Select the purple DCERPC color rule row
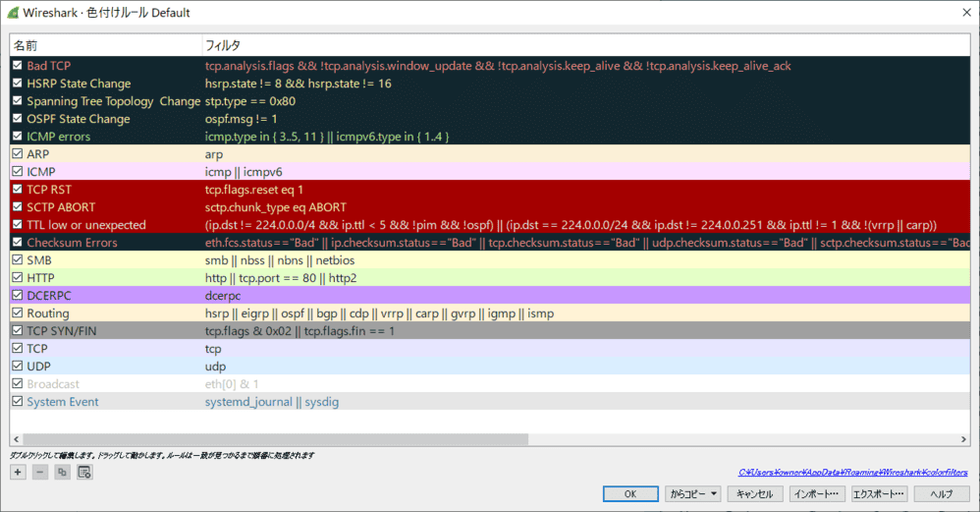980x512 pixels. [x=393, y=296]
